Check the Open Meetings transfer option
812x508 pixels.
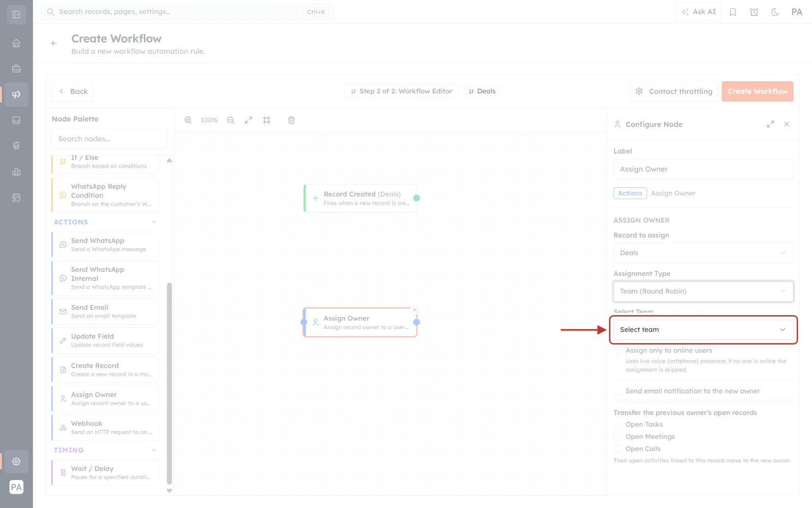(x=618, y=437)
